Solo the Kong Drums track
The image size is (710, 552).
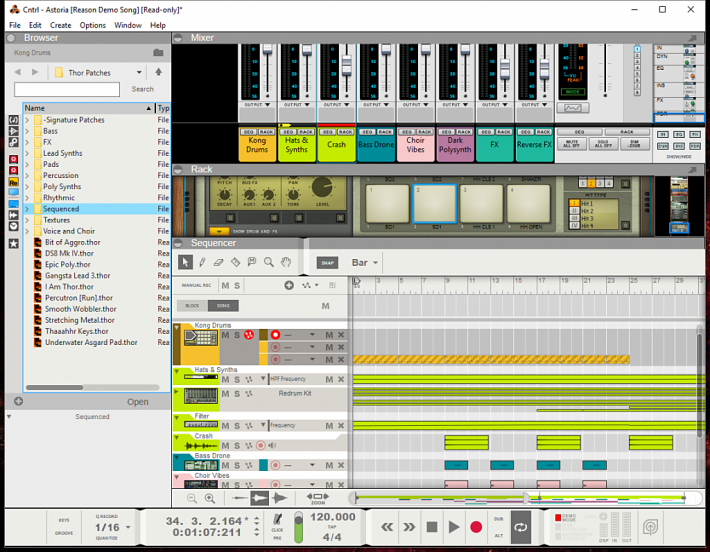[237, 335]
